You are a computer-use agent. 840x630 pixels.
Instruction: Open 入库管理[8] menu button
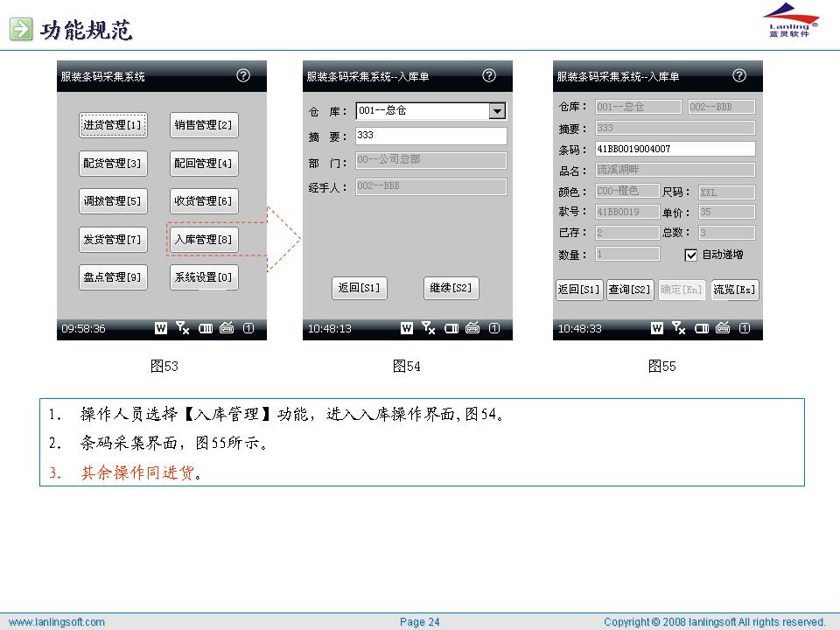pos(204,240)
